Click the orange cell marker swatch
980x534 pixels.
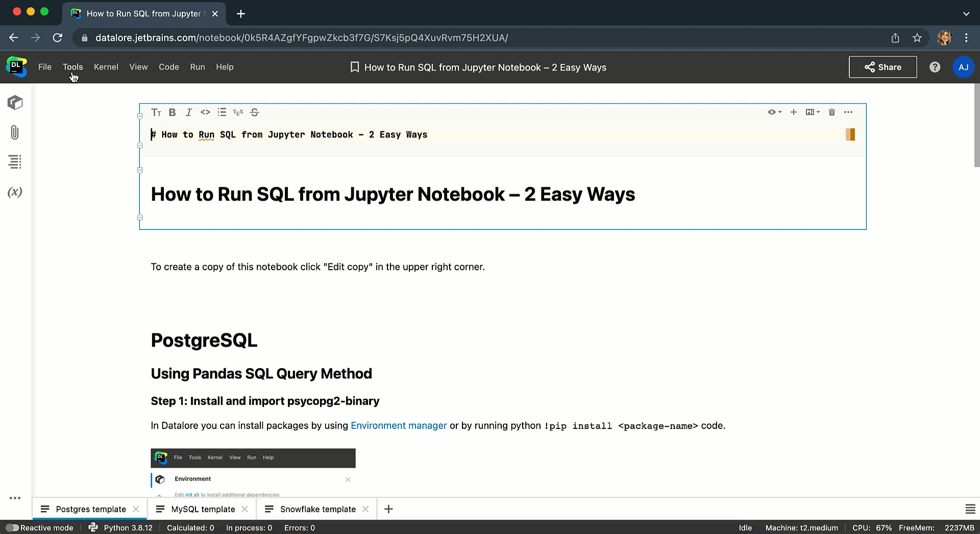850,134
